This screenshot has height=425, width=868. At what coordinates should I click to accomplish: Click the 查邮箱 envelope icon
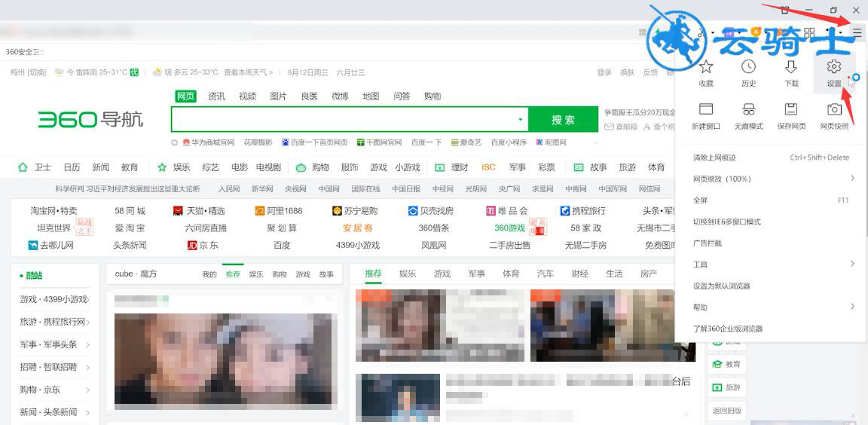coord(608,127)
